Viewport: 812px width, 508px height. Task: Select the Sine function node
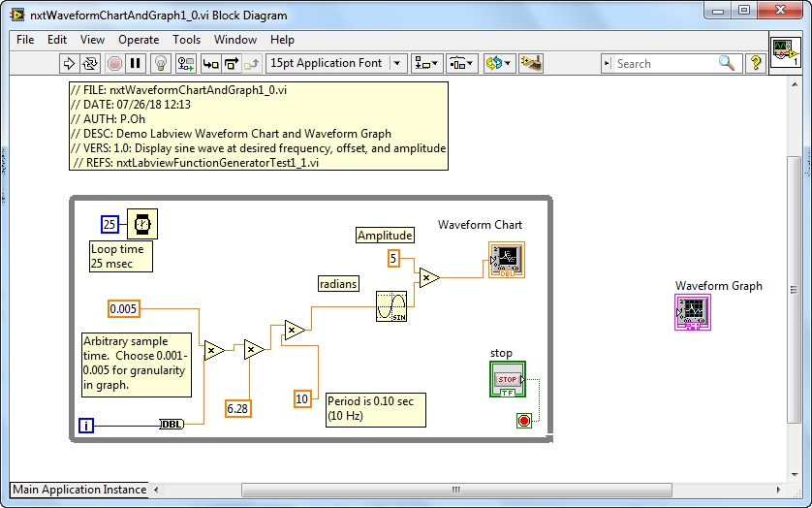click(391, 306)
